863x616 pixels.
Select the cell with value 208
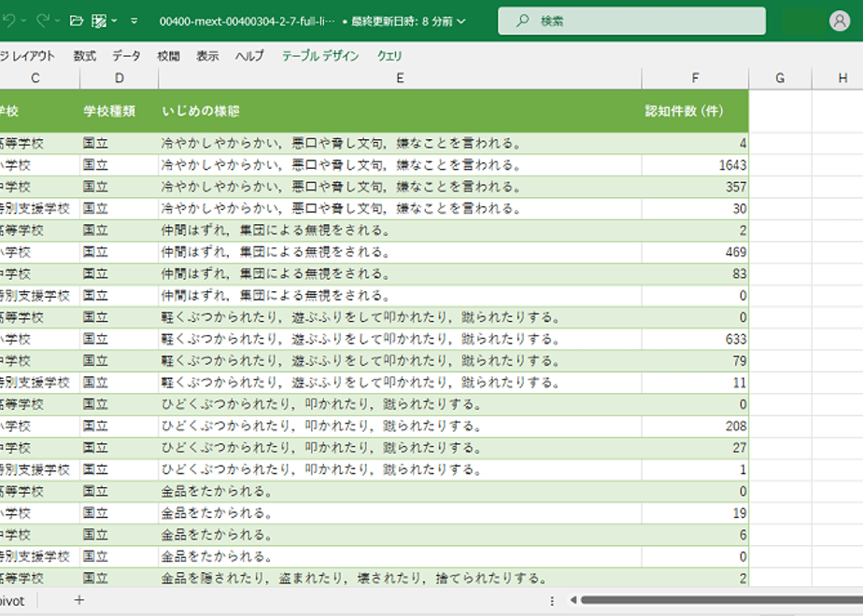point(695,426)
